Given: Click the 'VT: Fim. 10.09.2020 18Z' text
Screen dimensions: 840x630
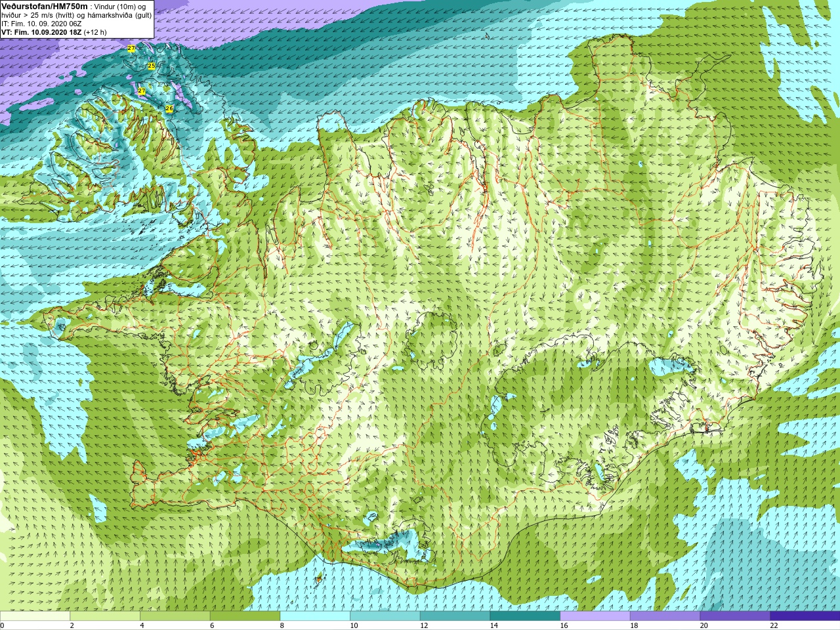Looking at the screenshot, I should point(40,32).
